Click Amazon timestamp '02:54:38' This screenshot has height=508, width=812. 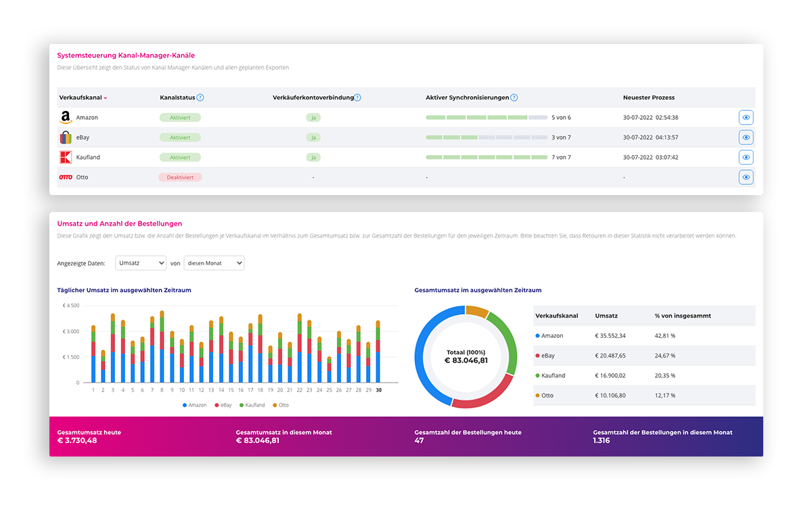667,118
